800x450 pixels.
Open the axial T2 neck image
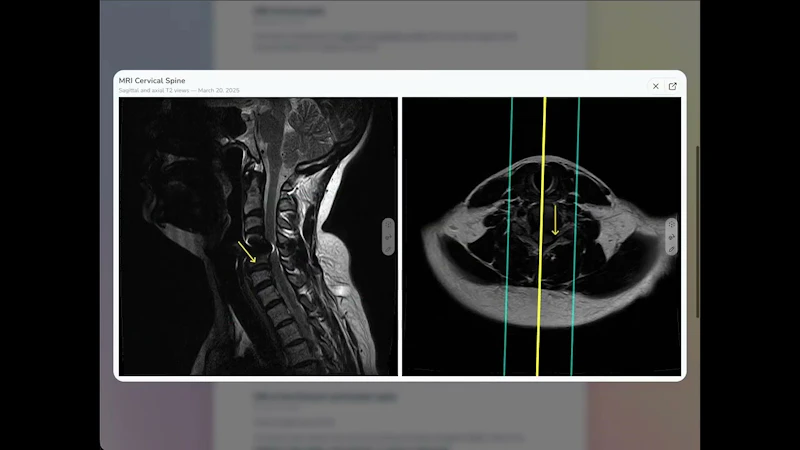click(541, 236)
